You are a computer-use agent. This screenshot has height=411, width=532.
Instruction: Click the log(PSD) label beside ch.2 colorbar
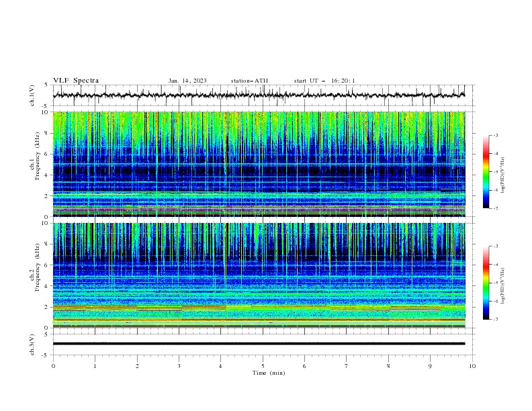(502, 286)
